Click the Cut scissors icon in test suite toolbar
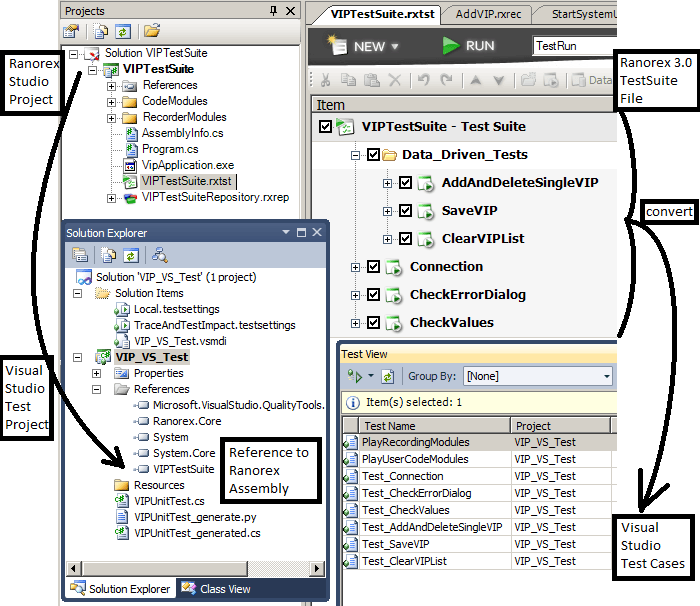 coord(325,80)
